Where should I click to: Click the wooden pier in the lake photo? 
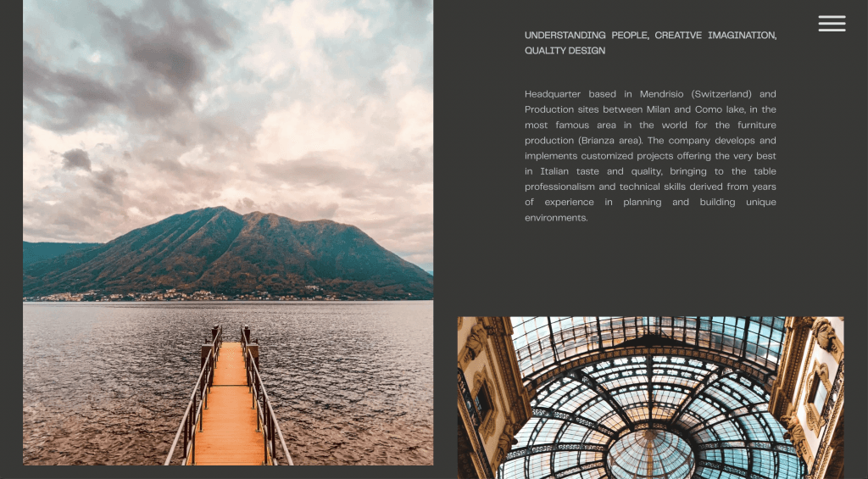pos(229,402)
